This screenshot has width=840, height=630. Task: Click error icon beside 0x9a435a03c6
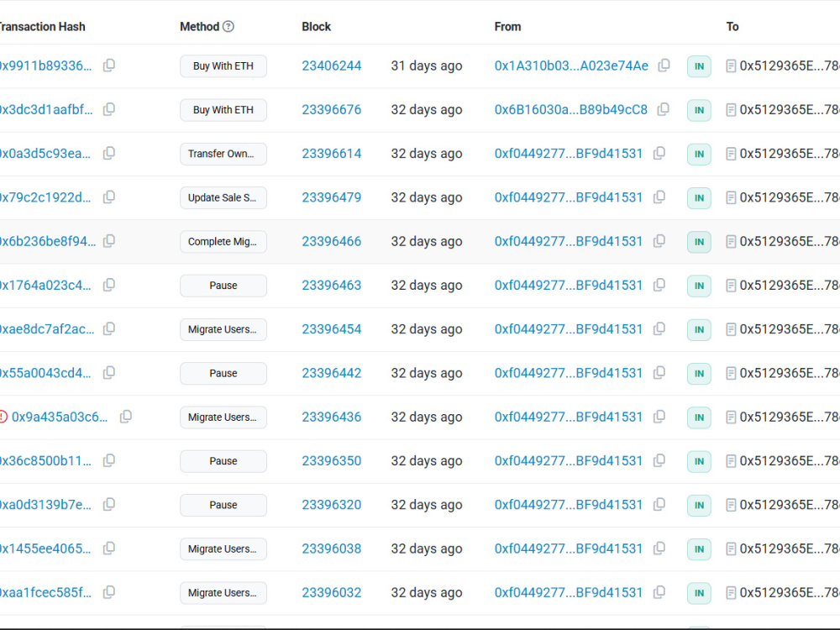click(3, 417)
